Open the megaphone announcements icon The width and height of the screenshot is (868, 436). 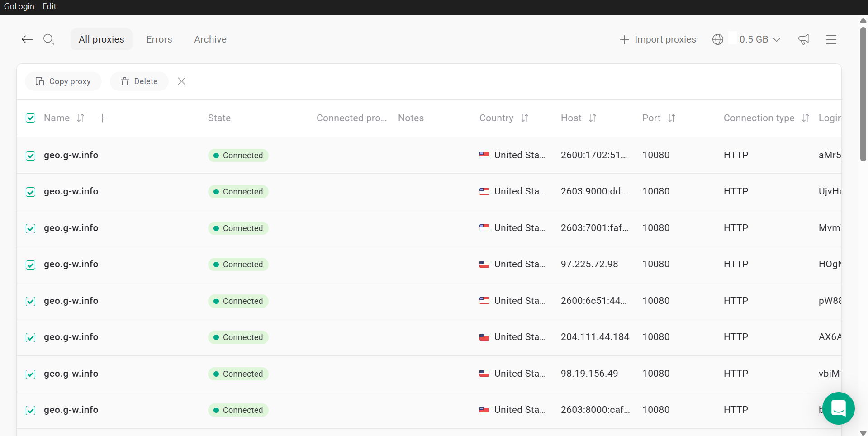[803, 39]
